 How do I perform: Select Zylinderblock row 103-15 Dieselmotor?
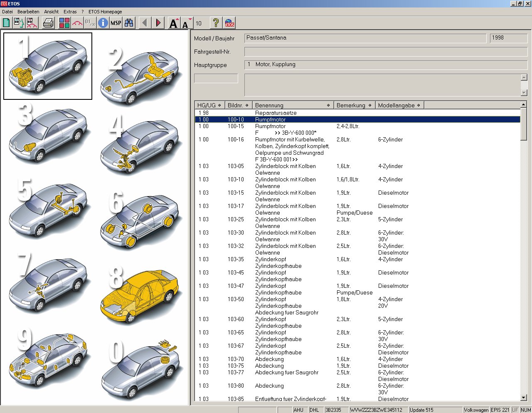(357, 196)
